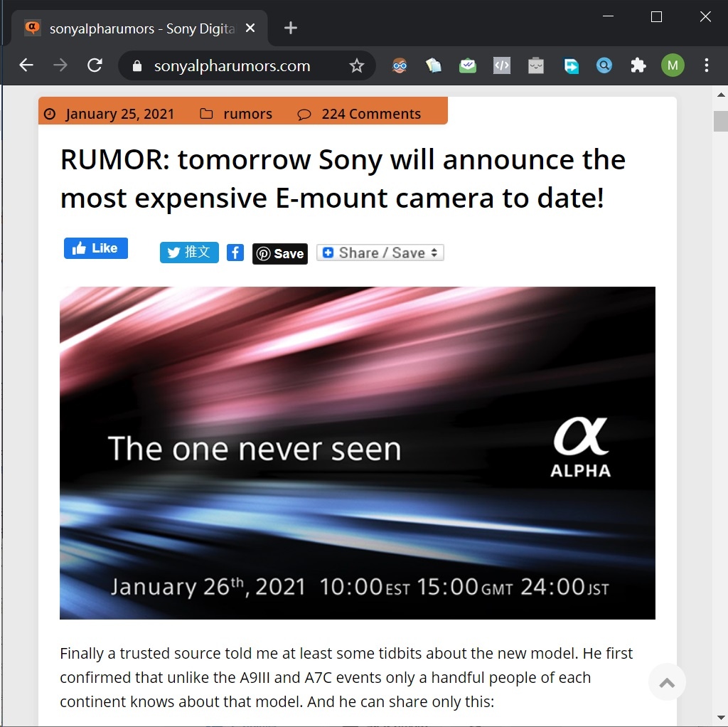Open the extensions puzzle piece menu
Viewport: 728px width, 727px height.
point(638,65)
